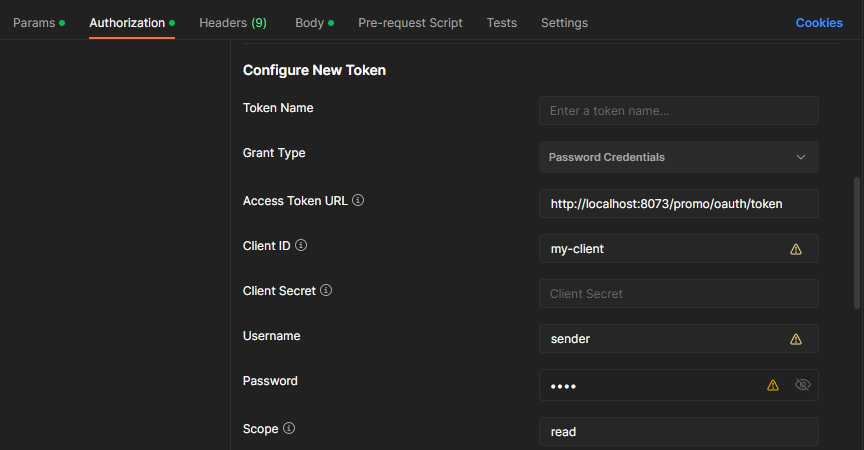Click the Scope info icon
Screen dimensions: 864x450
click(x=289, y=428)
